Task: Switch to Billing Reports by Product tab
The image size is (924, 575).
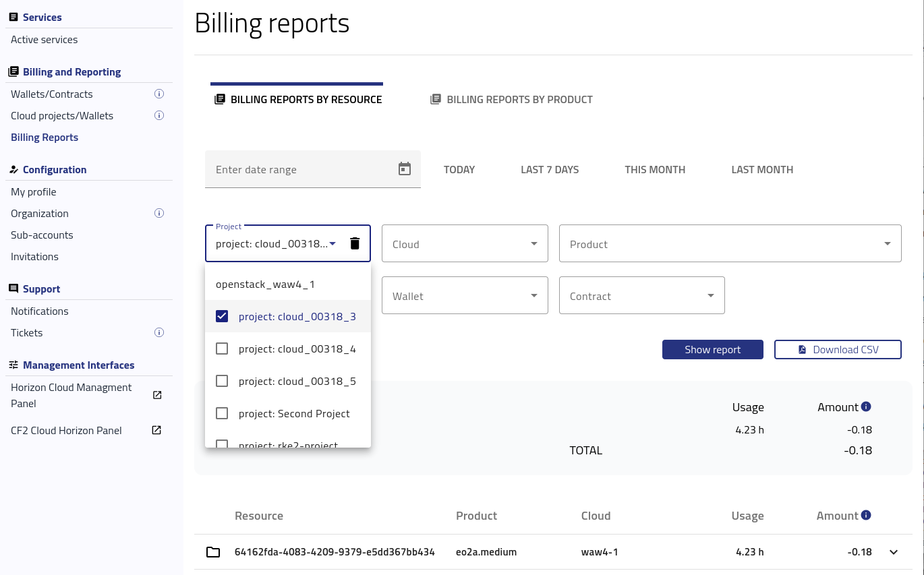Action: pyautogui.click(x=512, y=99)
